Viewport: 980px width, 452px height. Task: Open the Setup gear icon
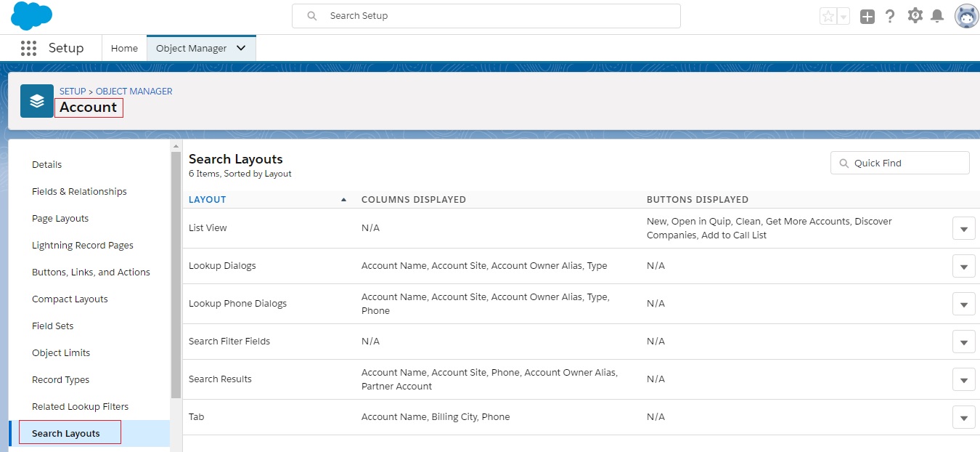[x=915, y=15]
